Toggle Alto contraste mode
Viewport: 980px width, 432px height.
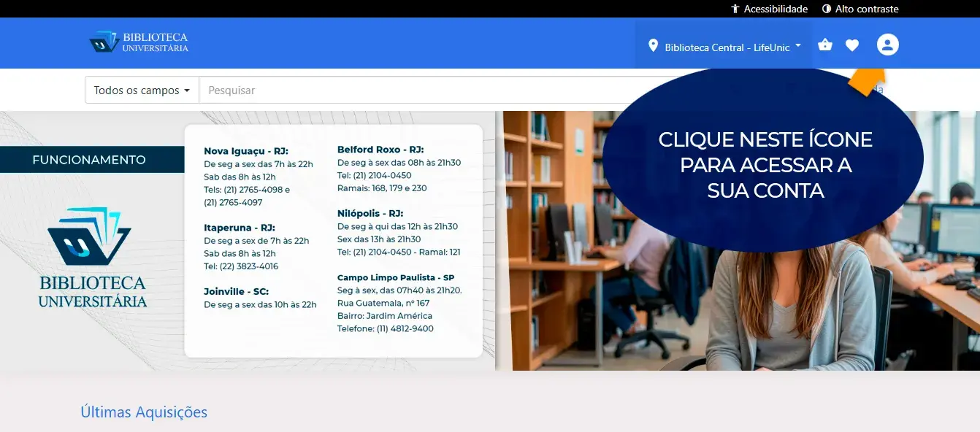[x=860, y=9]
